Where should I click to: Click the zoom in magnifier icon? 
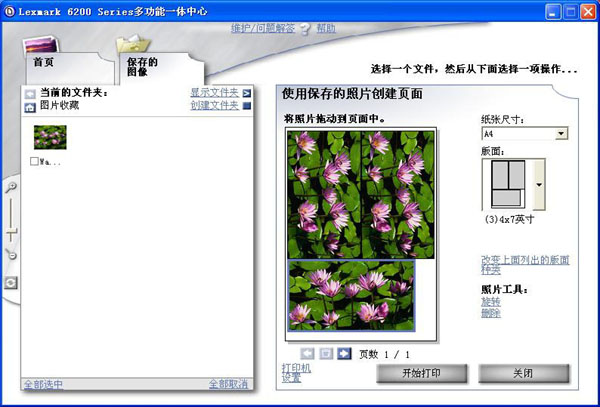tap(11, 187)
